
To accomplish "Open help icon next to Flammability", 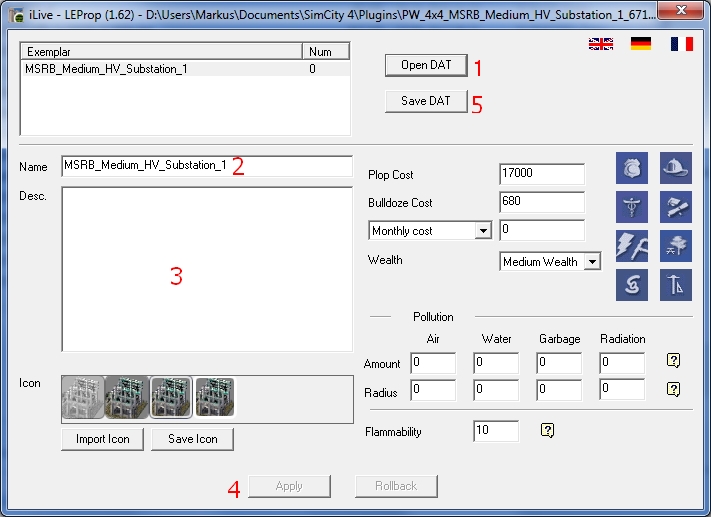I will coord(547,430).
